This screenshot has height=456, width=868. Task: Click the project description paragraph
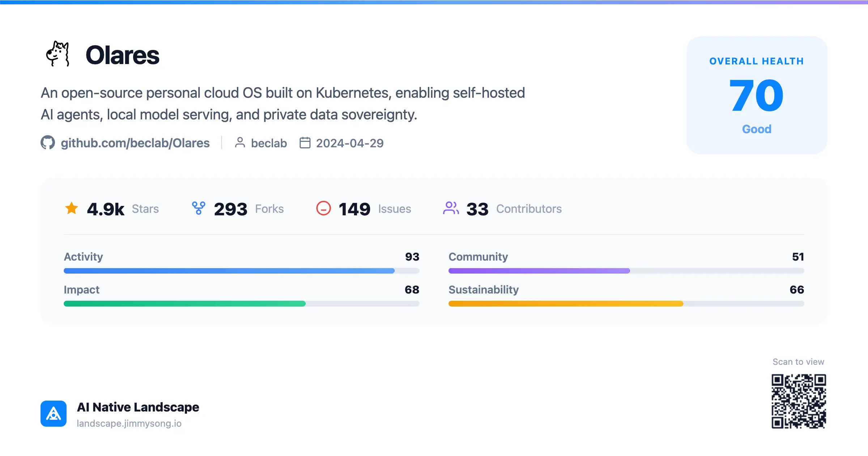click(283, 104)
